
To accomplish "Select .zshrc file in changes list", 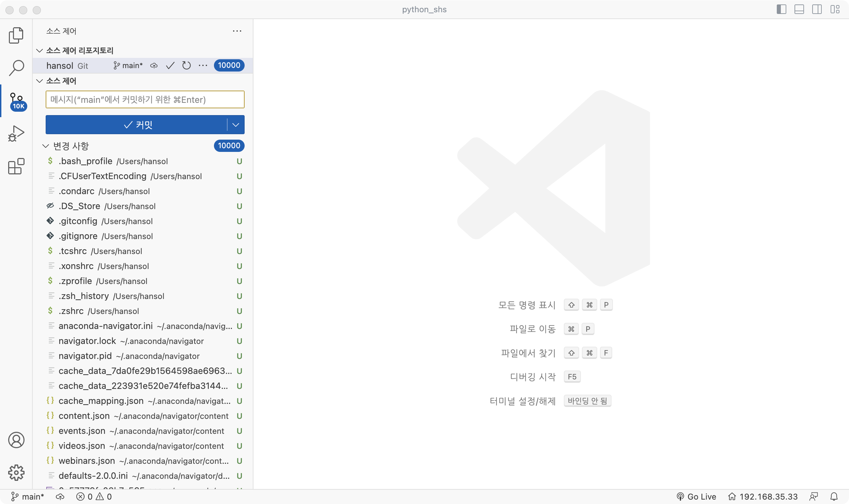I will (143, 311).
